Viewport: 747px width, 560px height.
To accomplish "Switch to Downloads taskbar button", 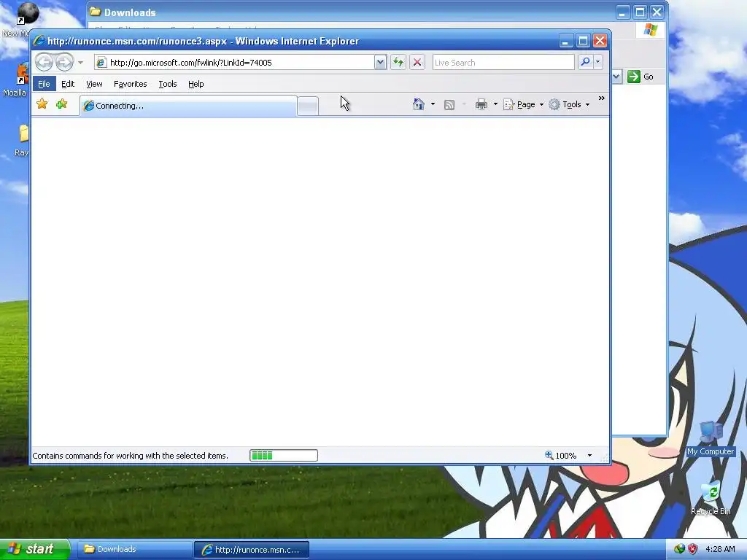I will coord(134,549).
